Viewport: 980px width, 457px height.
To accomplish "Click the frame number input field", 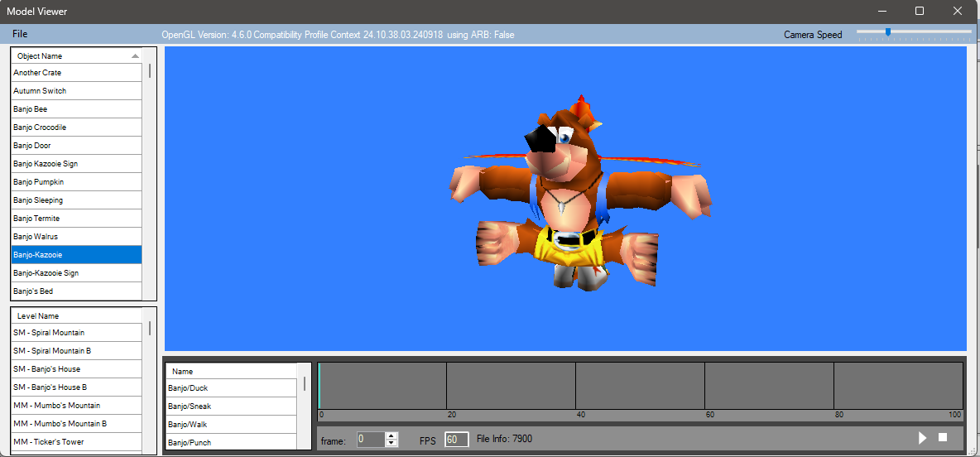I will (372, 440).
